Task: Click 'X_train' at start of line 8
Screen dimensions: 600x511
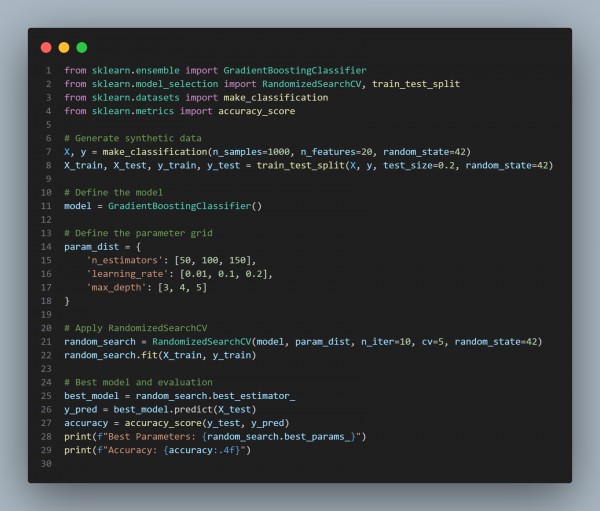Action: tap(83, 165)
